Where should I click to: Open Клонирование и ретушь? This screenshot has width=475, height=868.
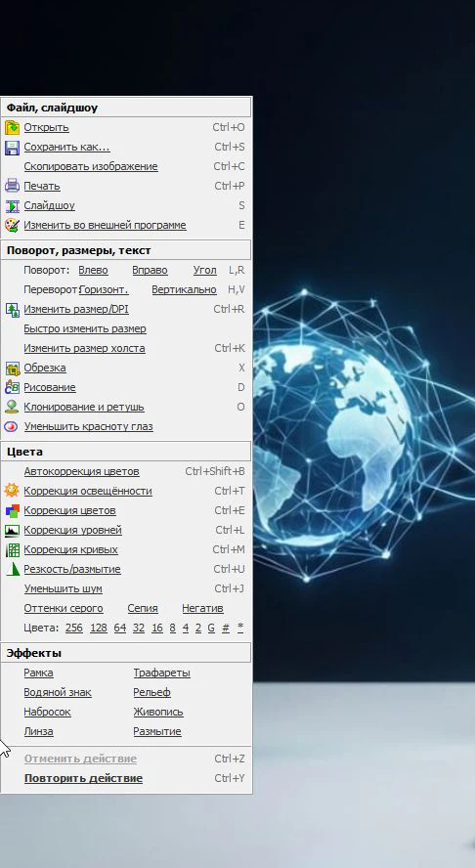[84, 408]
